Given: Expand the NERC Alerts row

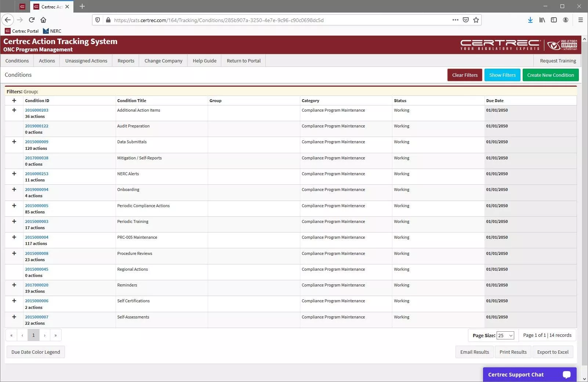Looking at the screenshot, I should (14, 173).
